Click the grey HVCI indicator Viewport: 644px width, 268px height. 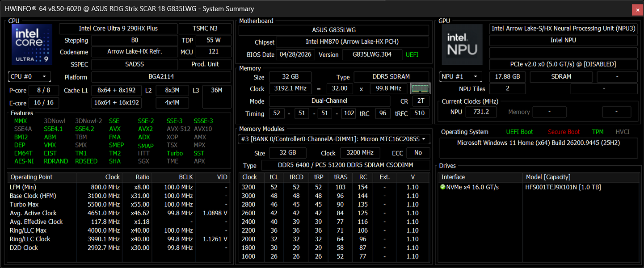click(623, 132)
